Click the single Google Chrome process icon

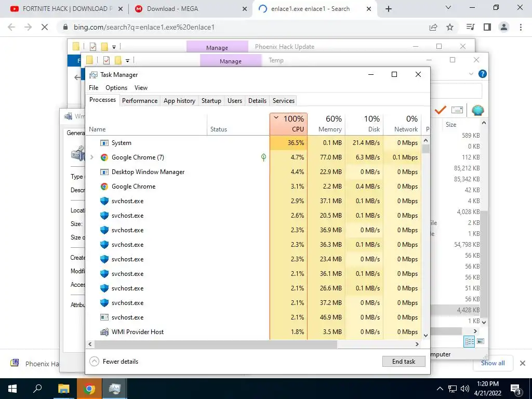click(104, 187)
